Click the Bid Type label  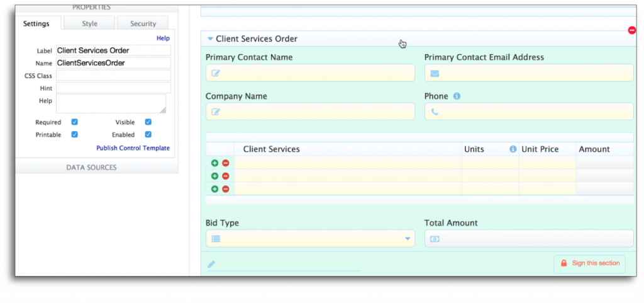(x=222, y=223)
